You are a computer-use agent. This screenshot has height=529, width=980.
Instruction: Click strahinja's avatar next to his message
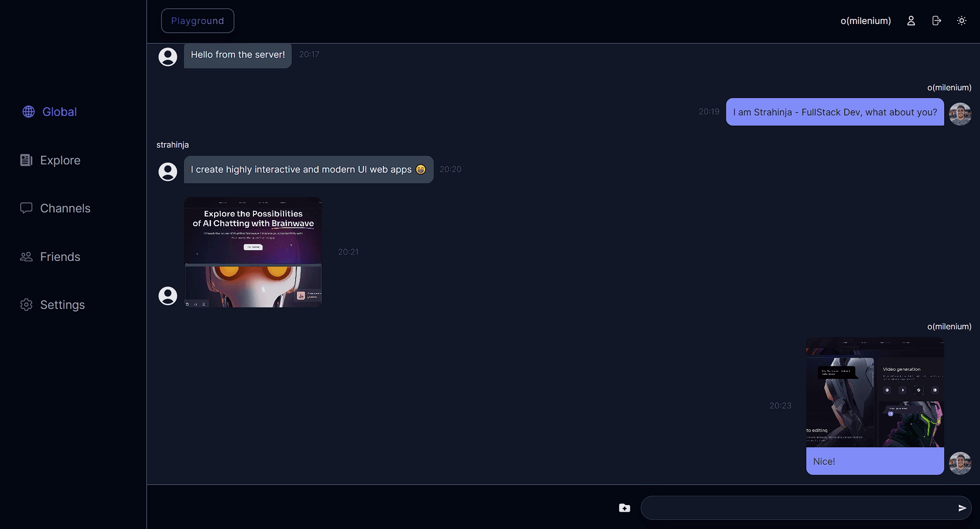pyautogui.click(x=168, y=171)
